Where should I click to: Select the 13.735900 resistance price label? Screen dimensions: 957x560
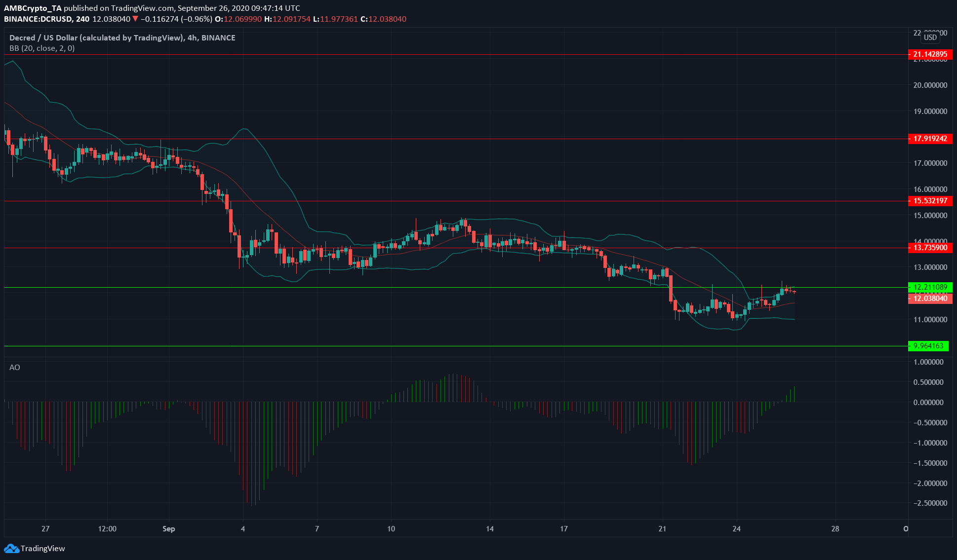930,248
